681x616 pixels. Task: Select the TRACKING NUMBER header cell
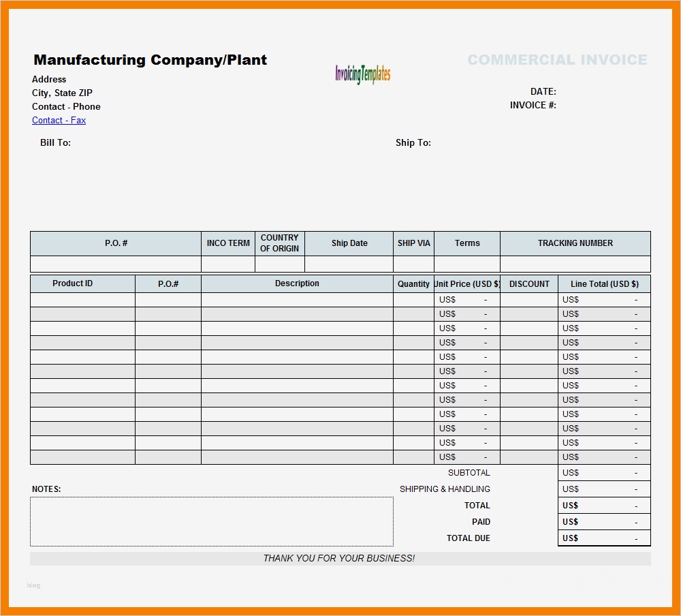[x=575, y=243]
